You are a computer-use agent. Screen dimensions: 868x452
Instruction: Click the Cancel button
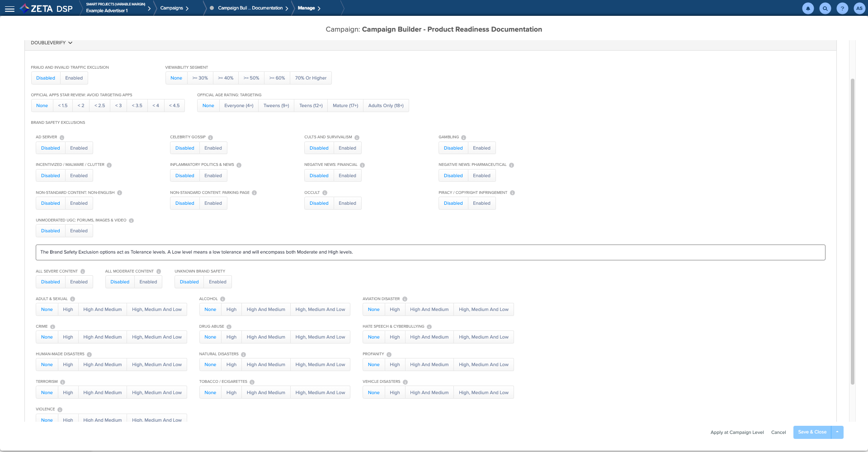778,433
